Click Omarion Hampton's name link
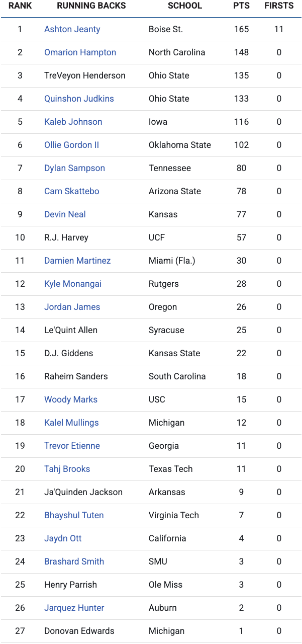Image resolution: width=302 pixels, height=644 pixels. 80,52
